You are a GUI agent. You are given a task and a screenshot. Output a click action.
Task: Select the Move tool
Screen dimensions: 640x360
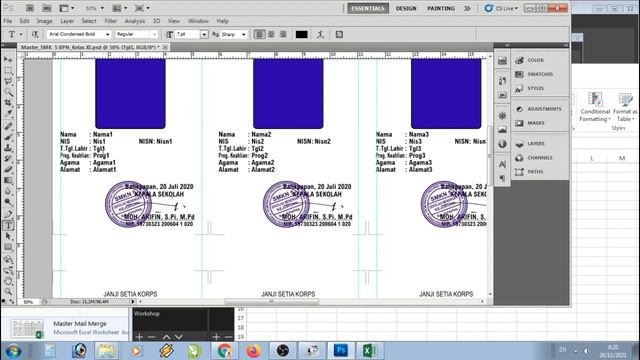click(x=8, y=60)
